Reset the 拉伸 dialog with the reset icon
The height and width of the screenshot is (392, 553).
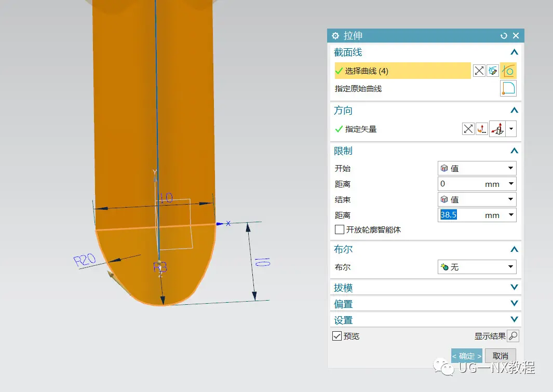point(503,36)
